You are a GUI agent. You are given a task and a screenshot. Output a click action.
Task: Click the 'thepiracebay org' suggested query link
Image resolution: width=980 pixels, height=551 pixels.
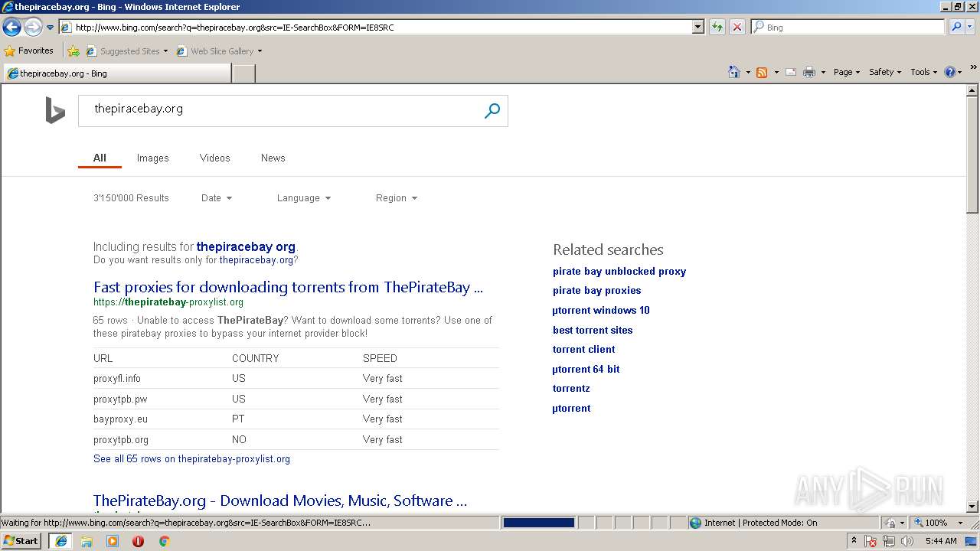pos(246,246)
